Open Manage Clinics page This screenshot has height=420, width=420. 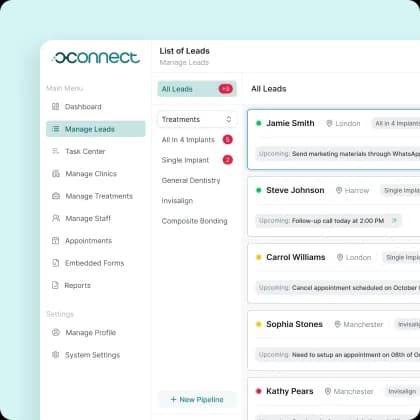click(x=96, y=174)
